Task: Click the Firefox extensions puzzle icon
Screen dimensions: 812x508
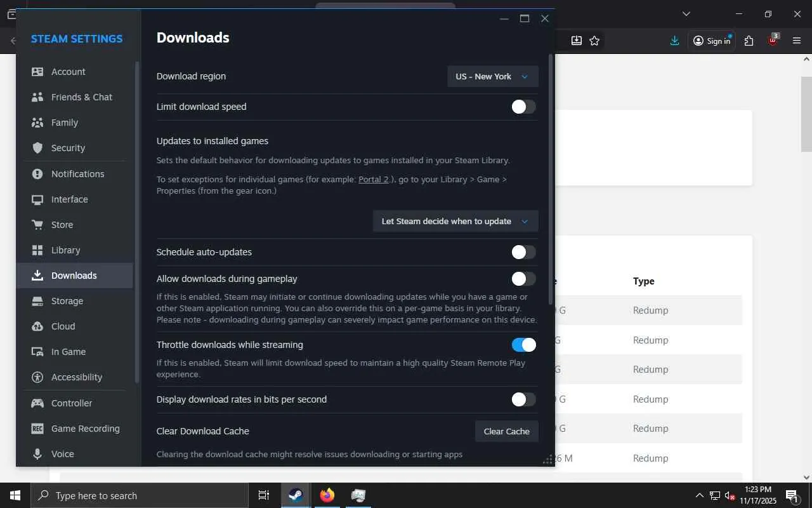Action: (x=749, y=41)
